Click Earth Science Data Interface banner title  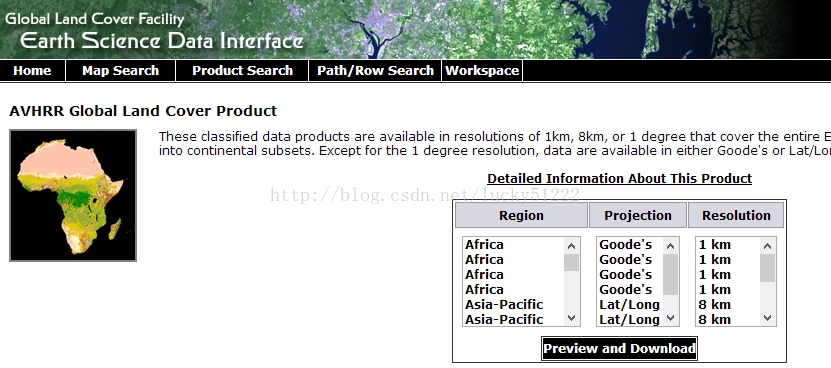click(162, 40)
